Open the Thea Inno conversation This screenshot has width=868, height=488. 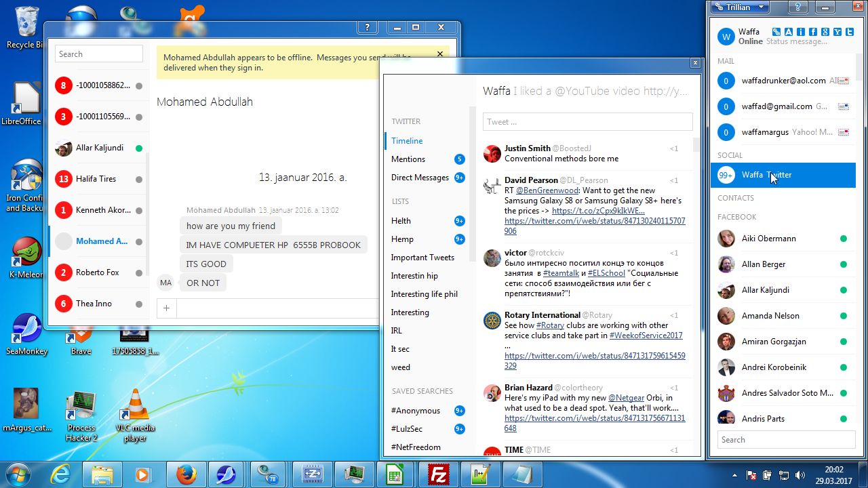pos(99,304)
